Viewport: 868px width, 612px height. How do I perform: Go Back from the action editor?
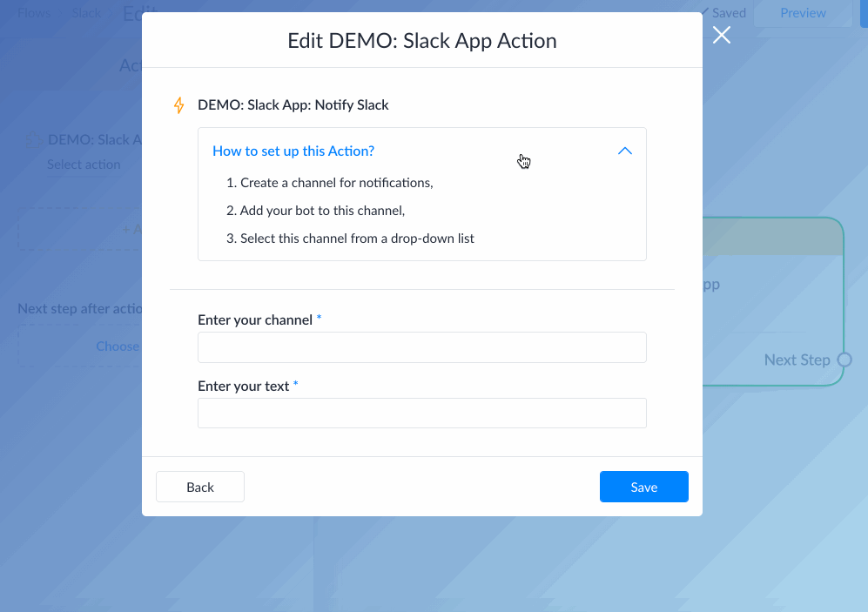coord(199,487)
